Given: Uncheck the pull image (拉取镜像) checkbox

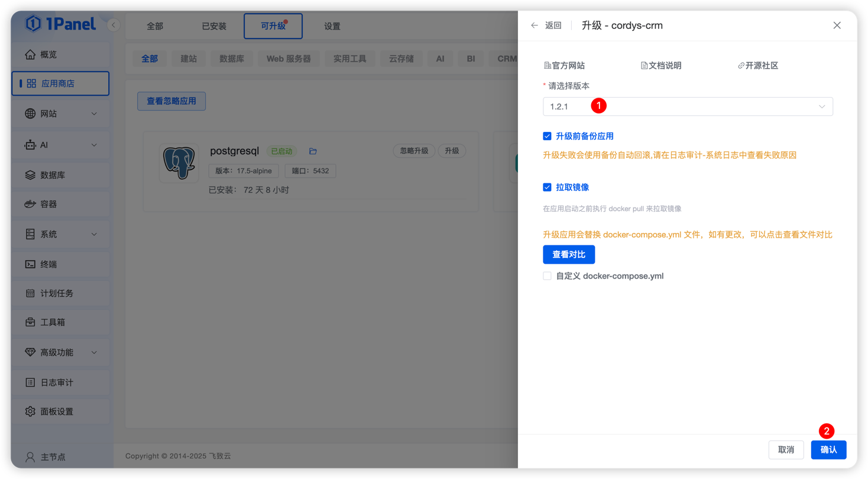Looking at the screenshot, I should click(x=547, y=187).
